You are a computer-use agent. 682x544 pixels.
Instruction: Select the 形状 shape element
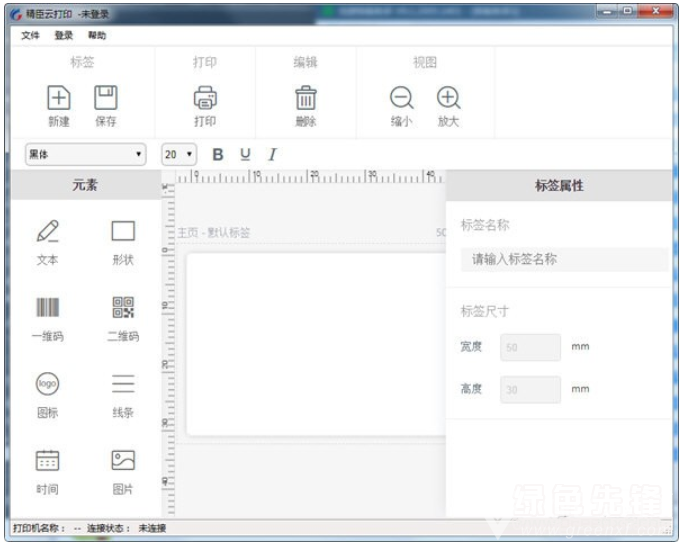point(123,243)
